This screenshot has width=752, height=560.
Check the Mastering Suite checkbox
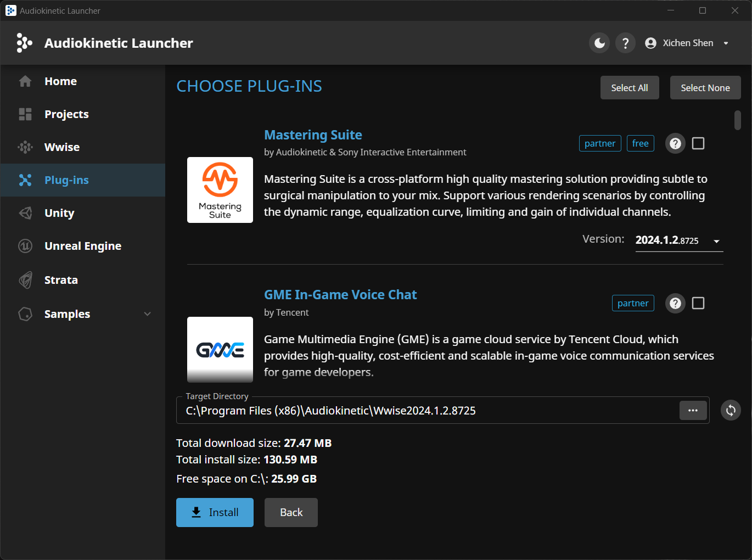pyautogui.click(x=698, y=143)
